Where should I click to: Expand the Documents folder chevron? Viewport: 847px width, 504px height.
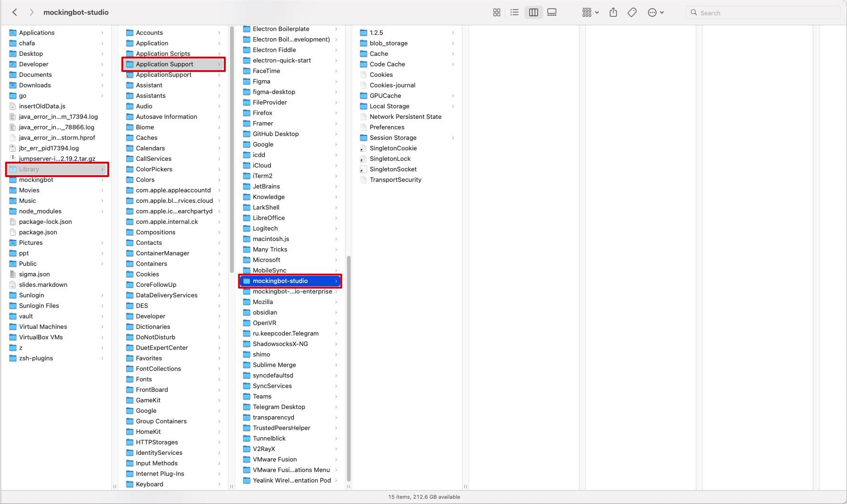click(102, 74)
